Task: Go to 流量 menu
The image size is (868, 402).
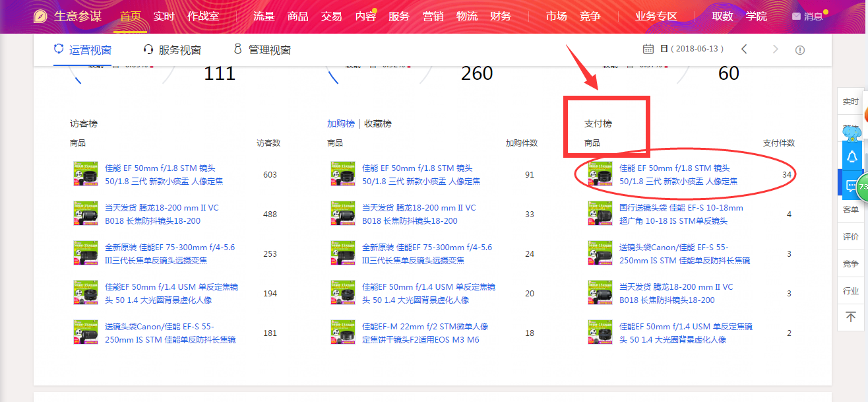Action: 264,17
